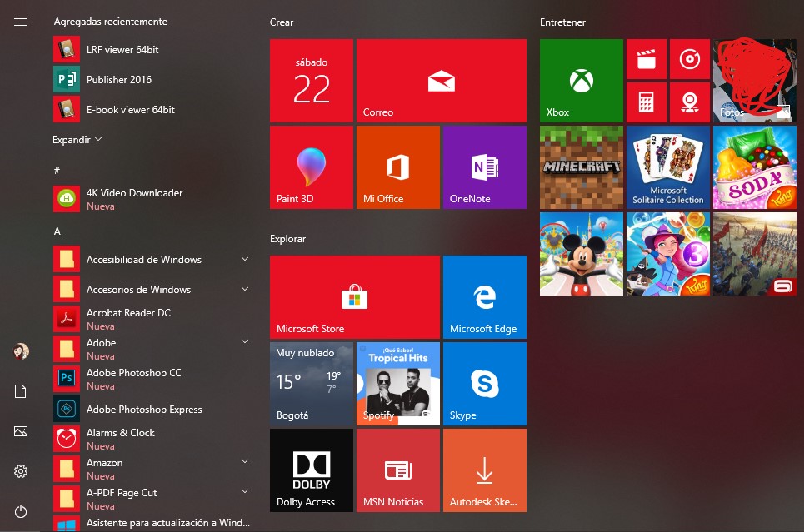Open the Mi Office tile
The height and width of the screenshot is (532, 804).
tap(398, 167)
